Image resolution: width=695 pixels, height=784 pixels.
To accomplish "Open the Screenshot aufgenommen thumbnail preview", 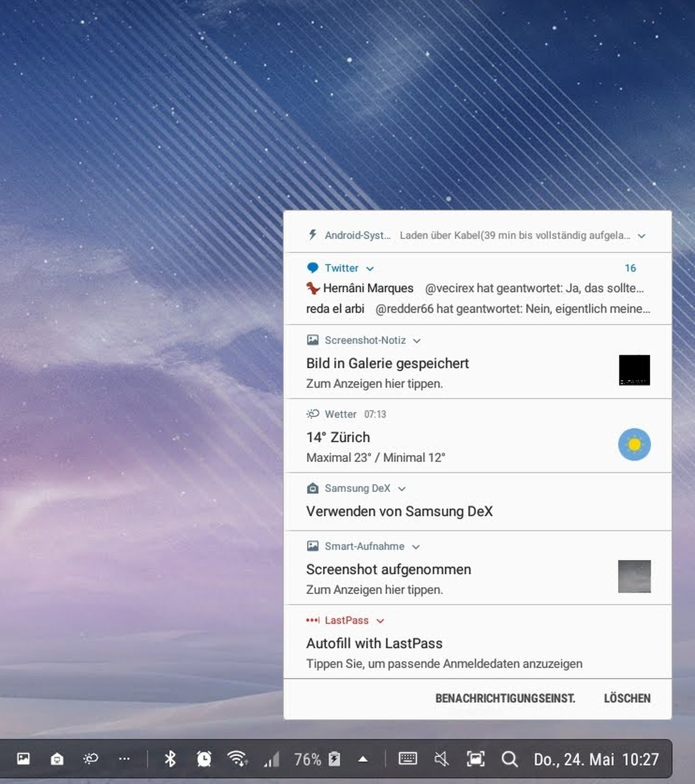I will [x=634, y=576].
